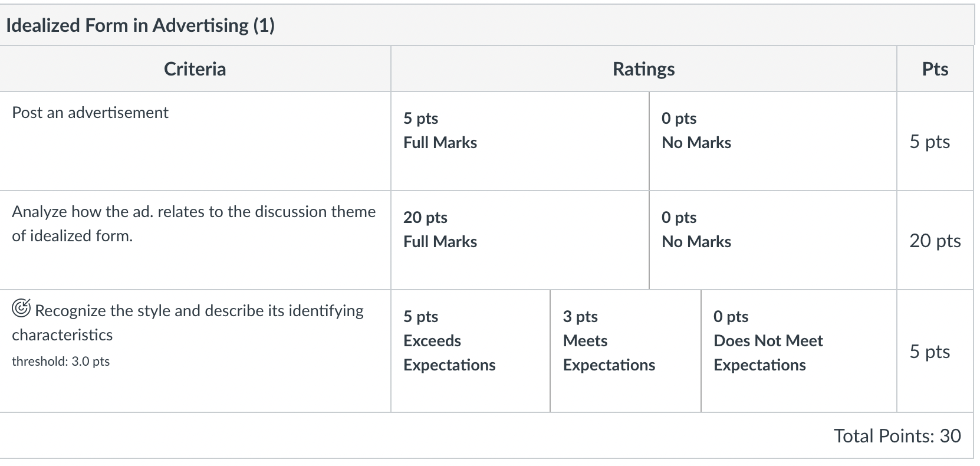Click the Pts column header
Screen dimensions: 980x466
click(x=935, y=69)
